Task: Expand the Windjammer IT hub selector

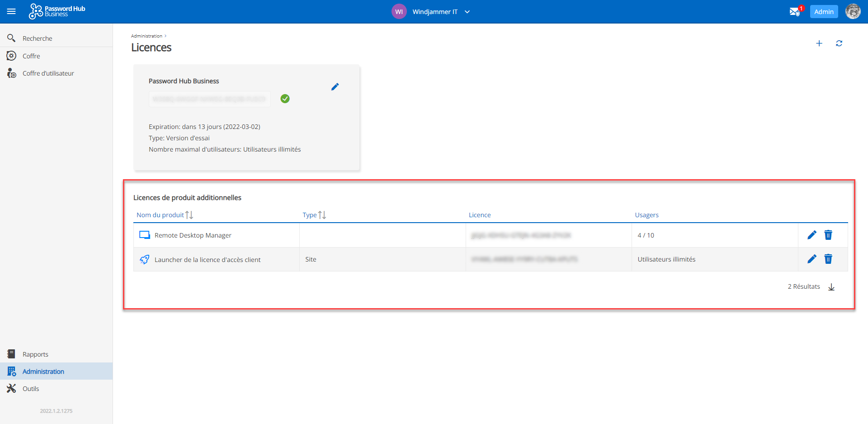Action: pos(467,12)
